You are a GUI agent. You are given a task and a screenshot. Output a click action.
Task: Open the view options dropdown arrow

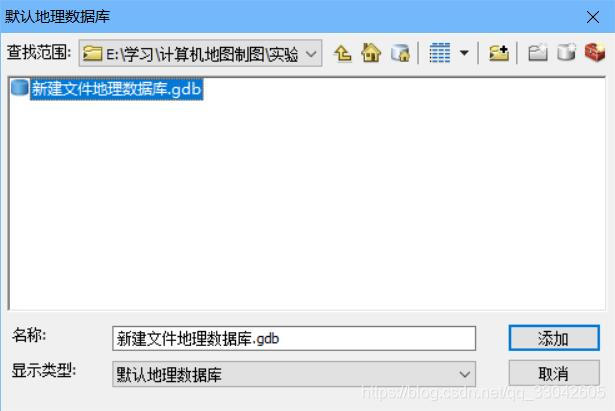(464, 53)
